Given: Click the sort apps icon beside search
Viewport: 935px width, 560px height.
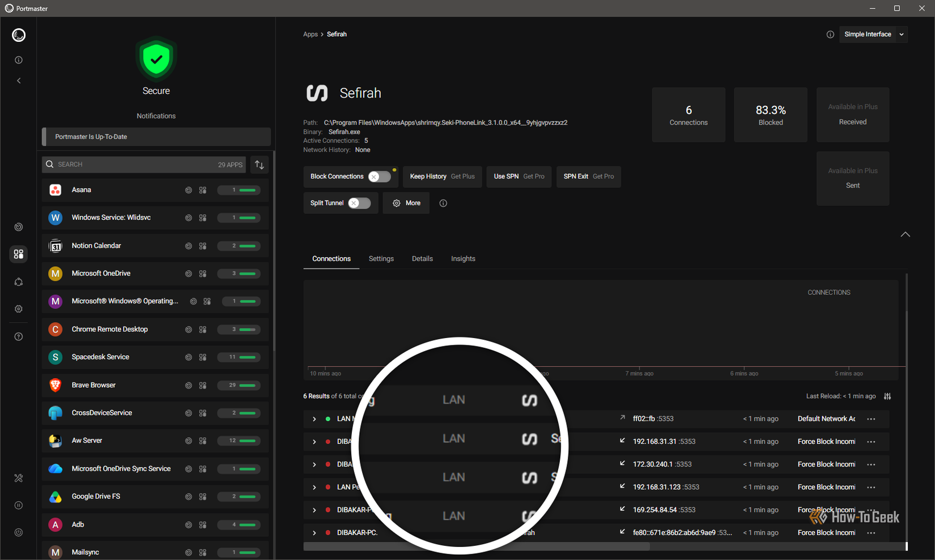Looking at the screenshot, I should point(260,165).
